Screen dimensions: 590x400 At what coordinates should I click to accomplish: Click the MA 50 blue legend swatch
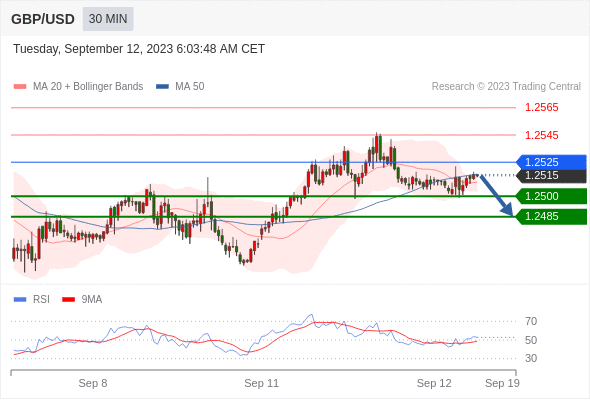click(163, 87)
